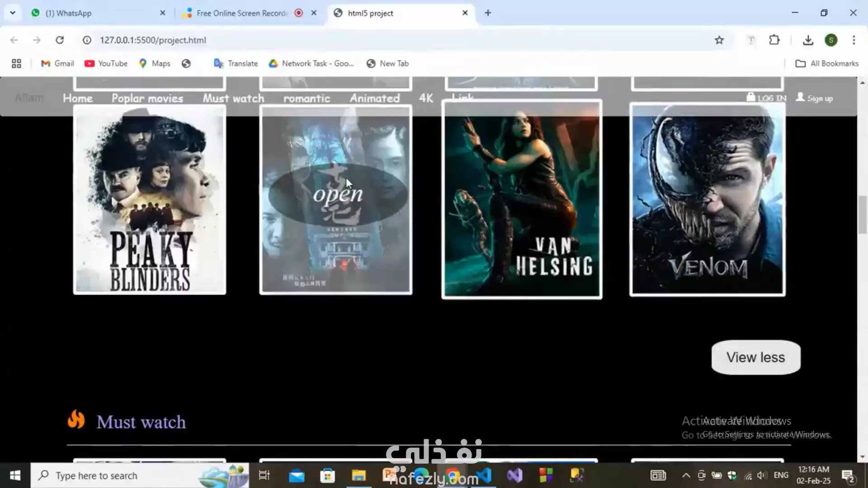Open File Explorer in taskbar
Screen dimensions: 868x488
pyautogui.click(x=359, y=475)
